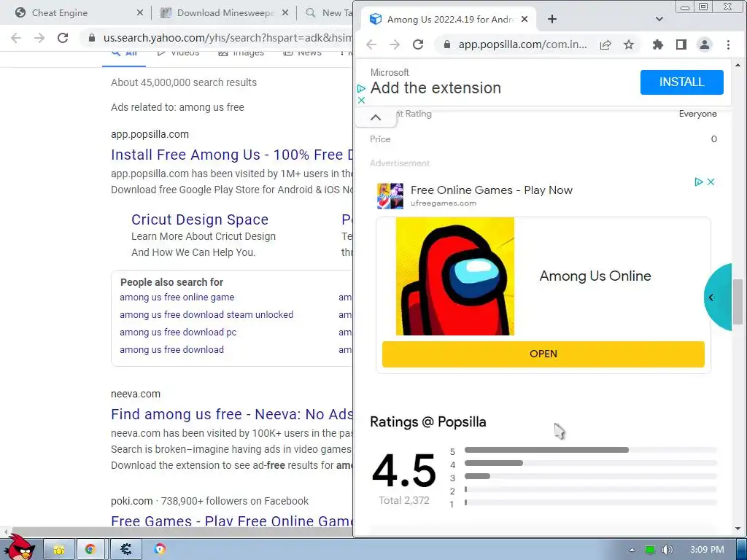Click the Angry Birds start button icon

click(20, 548)
